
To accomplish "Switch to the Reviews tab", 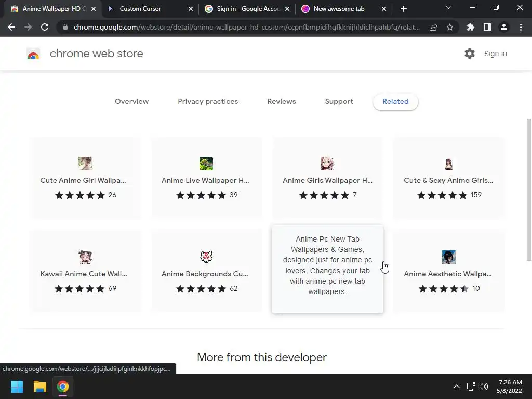I will click(282, 101).
